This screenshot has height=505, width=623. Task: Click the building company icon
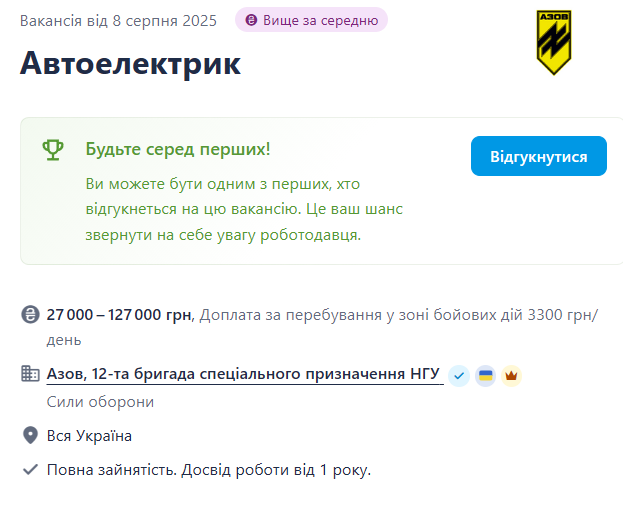[30, 374]
